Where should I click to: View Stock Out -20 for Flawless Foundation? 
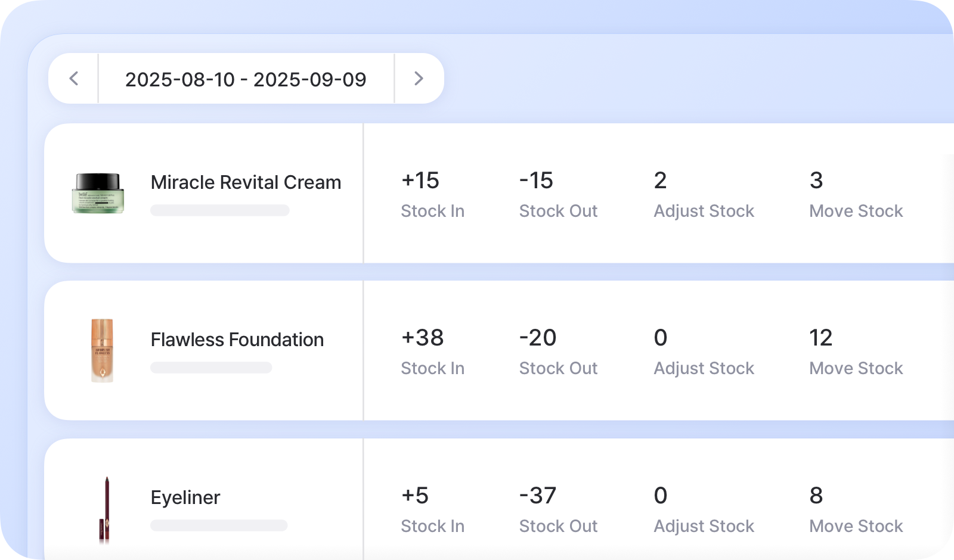coord(537,338)
